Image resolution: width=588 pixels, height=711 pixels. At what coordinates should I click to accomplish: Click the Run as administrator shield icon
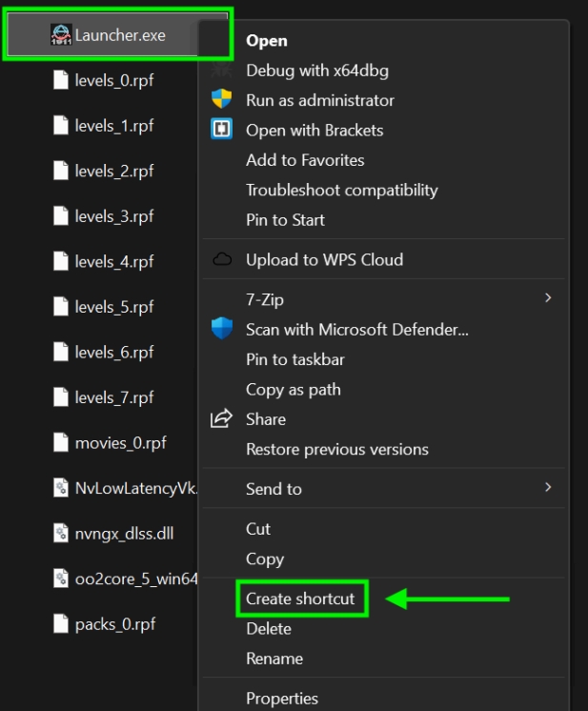click(222, 99)
